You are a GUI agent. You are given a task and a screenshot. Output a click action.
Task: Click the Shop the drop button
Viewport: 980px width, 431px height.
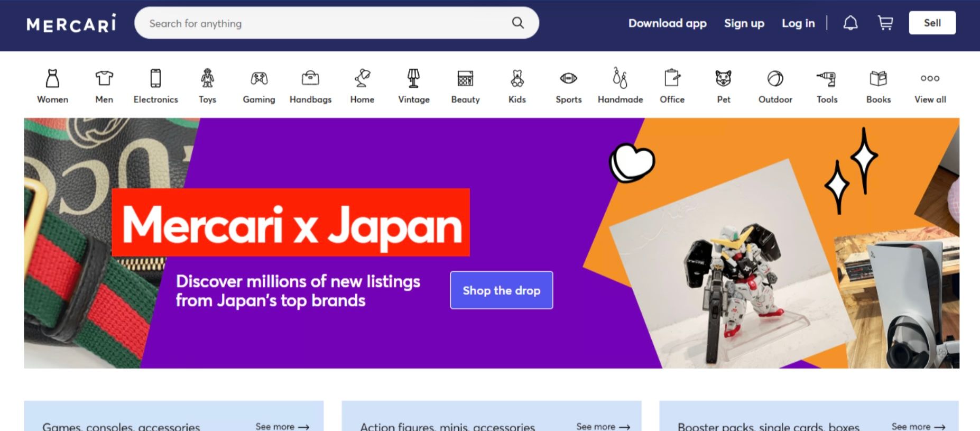(501, 290)
